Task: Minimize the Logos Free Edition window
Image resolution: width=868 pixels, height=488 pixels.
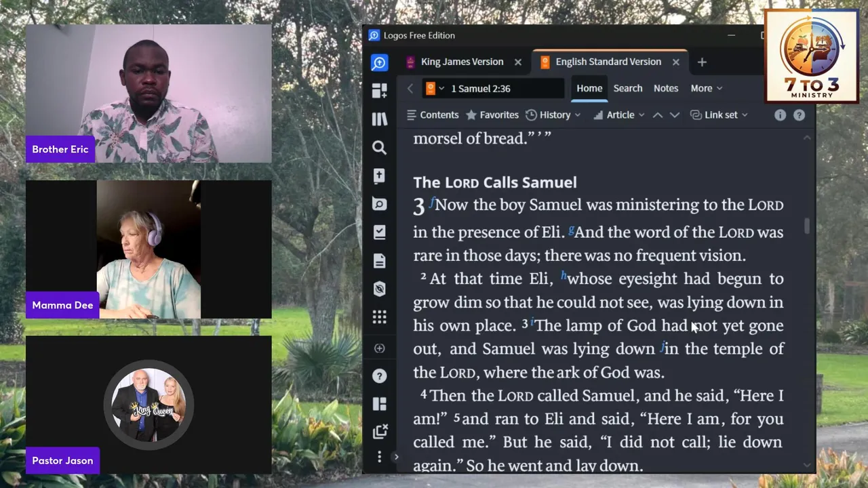Action: tap(731, 35)
